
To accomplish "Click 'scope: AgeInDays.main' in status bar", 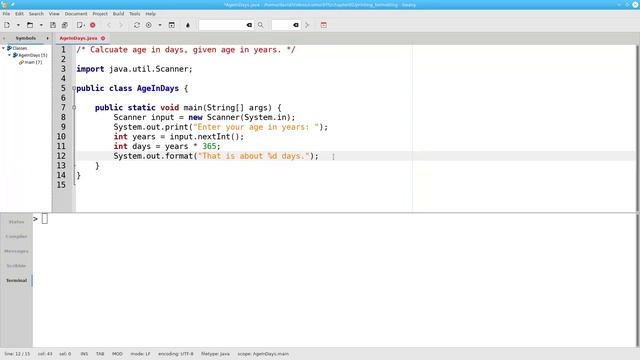I will pyautogui.click(x=263, y=354).
